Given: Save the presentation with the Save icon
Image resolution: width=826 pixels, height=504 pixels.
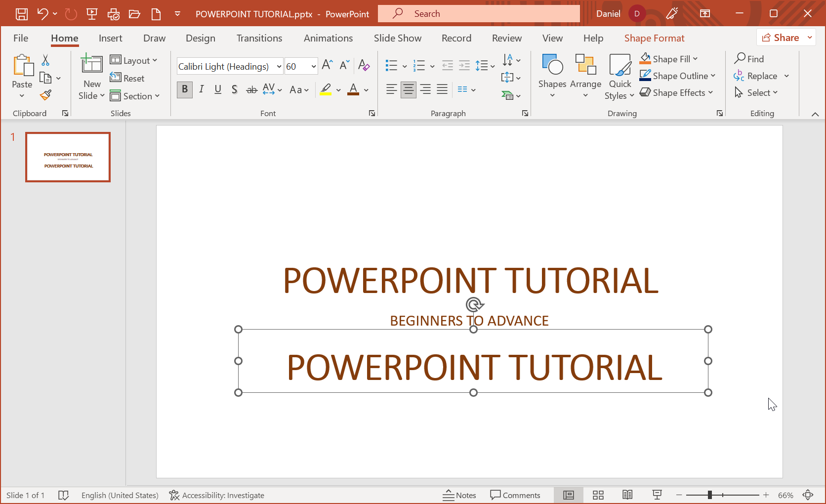Looking at the screenshot, I should [22, 14].
